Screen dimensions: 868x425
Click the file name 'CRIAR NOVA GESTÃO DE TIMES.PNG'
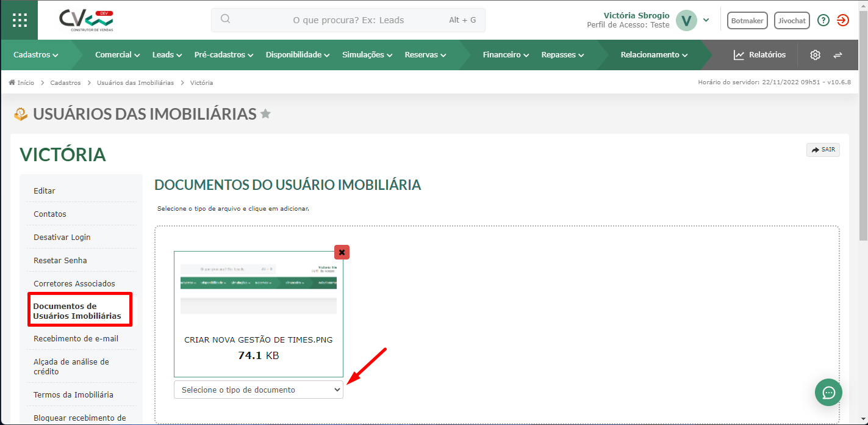pos(259,340)
